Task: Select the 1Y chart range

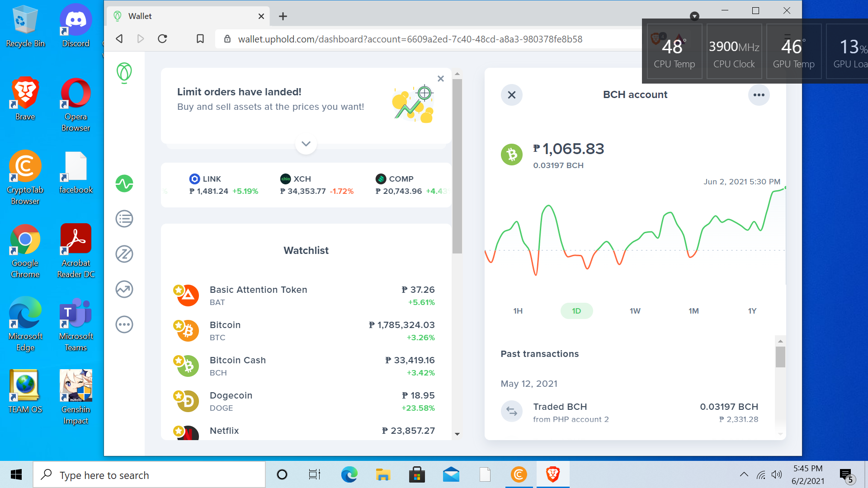Action: [752, 311]
